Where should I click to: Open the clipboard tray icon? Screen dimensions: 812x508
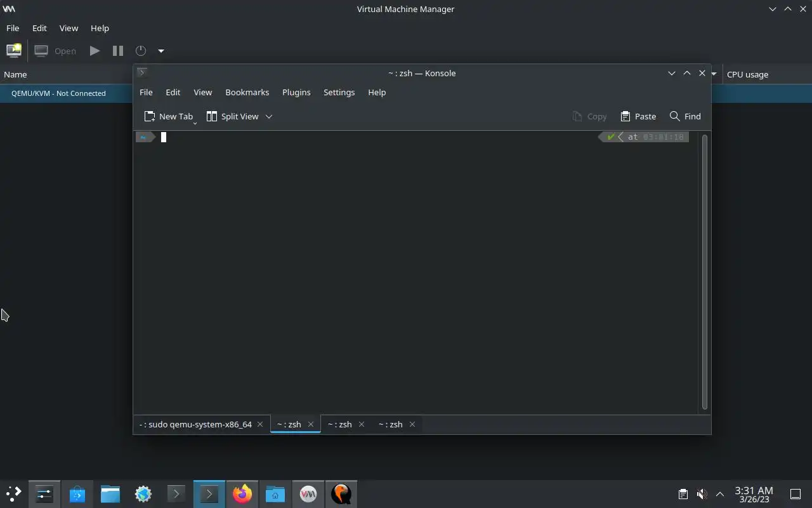683,493
